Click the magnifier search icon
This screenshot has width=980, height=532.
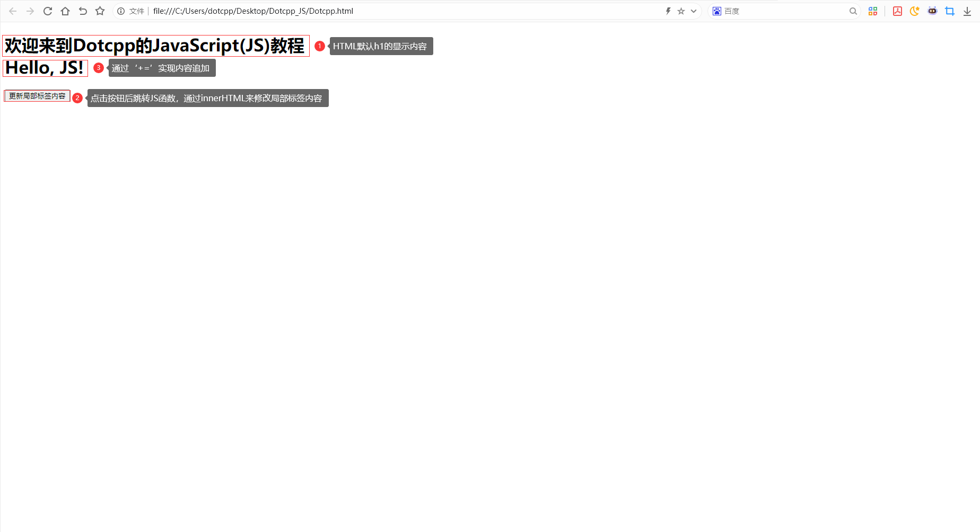pyautogui.click(x=853, y=11)
